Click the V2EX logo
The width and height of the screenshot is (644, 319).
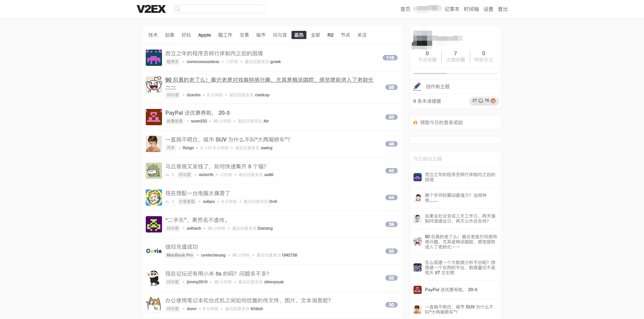(x=151, y=9)
